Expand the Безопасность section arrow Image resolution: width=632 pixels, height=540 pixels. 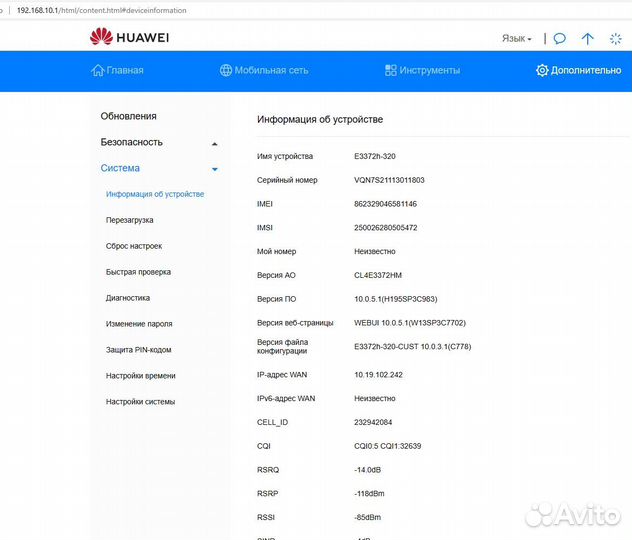click(215, 144)
